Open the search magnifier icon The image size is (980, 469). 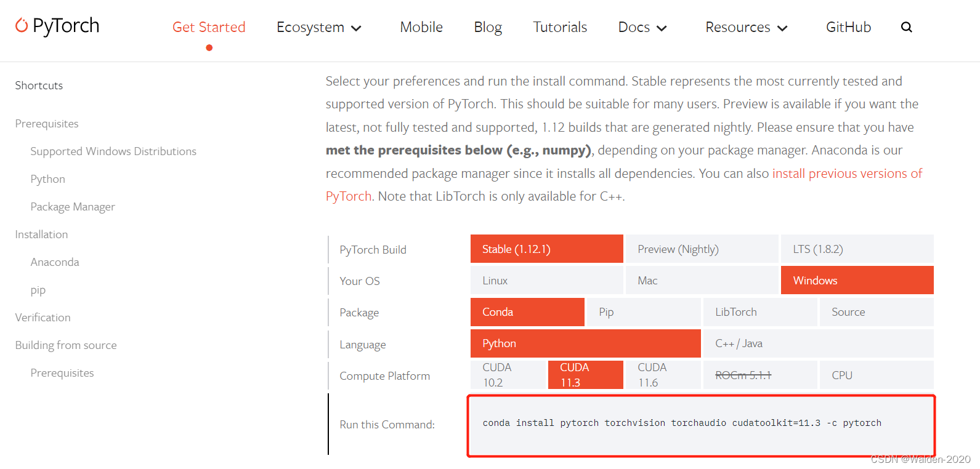(906, 27)
